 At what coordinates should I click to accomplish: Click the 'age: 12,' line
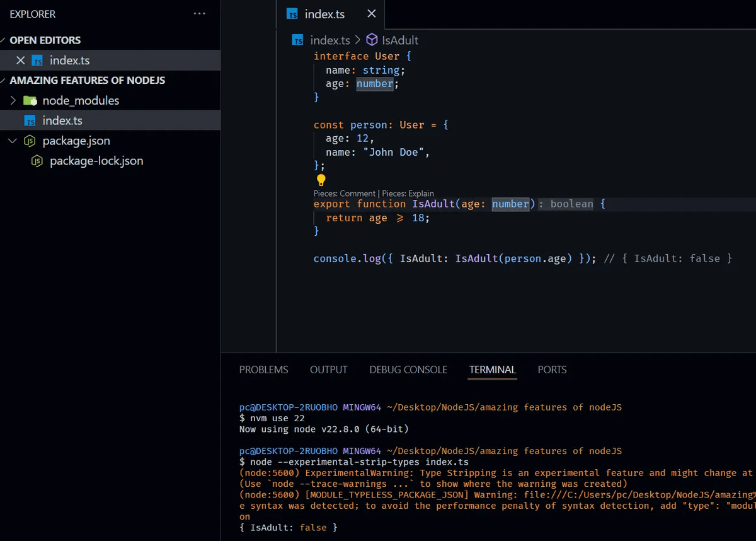pyautogui.click(x=350, y=139)
